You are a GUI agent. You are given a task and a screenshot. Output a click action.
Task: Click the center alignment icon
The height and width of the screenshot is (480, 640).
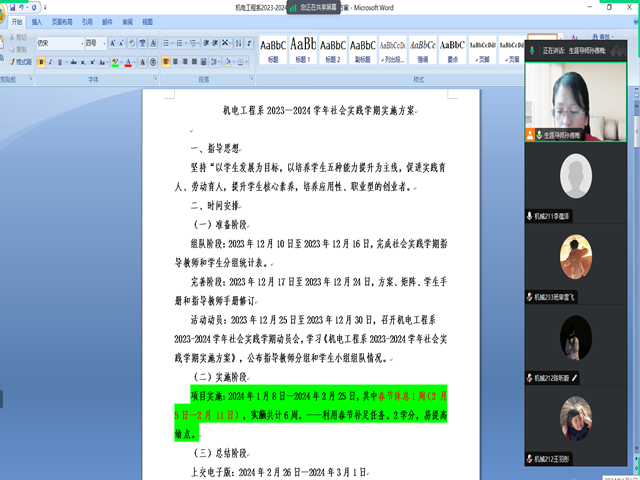coord(176,62)
